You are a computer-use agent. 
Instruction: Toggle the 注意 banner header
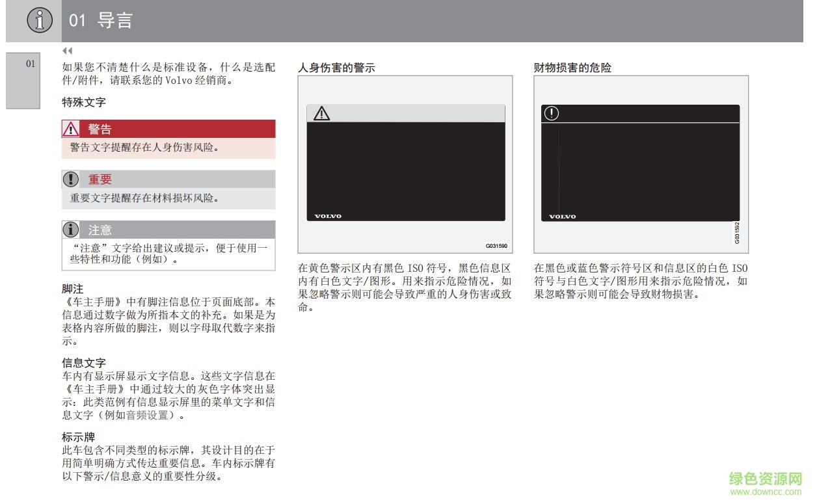[x=168, y=230]
